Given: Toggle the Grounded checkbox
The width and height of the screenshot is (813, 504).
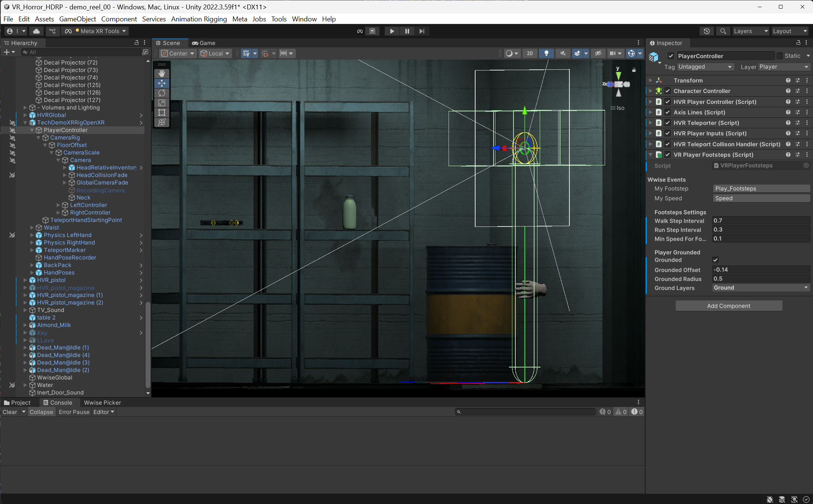Looking at the screenshot, I should (715, 260).
